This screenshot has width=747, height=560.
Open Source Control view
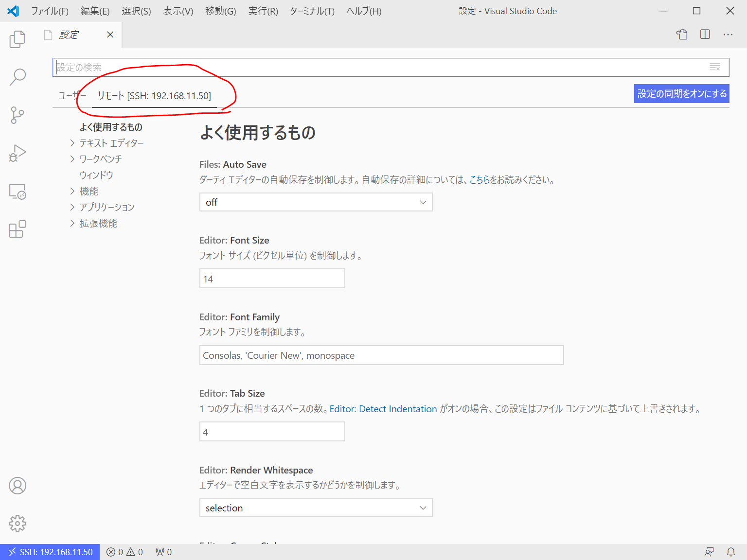click(x=18, y=115)
